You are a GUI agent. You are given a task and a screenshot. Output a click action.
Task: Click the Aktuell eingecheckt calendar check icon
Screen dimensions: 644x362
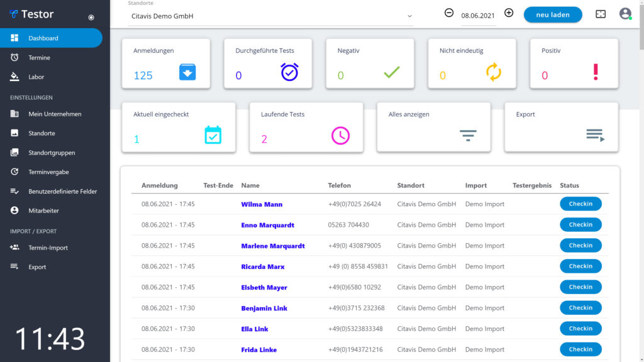213,135
